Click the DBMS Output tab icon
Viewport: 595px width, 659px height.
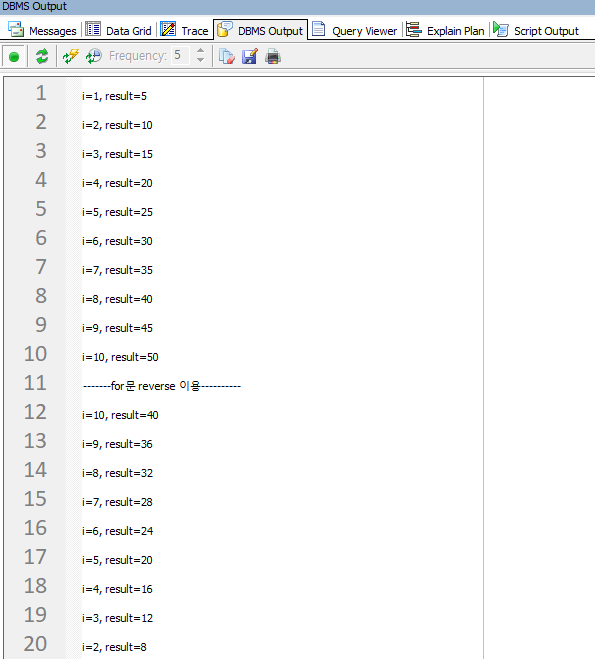coord(225,29)
